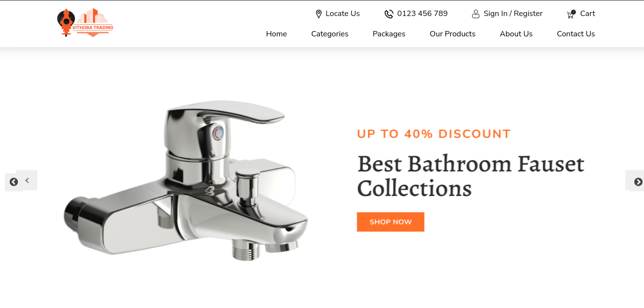Viewport: 644px width, 308px height.
Task: Click the Locate Us link text
Action: pos(343,14)
